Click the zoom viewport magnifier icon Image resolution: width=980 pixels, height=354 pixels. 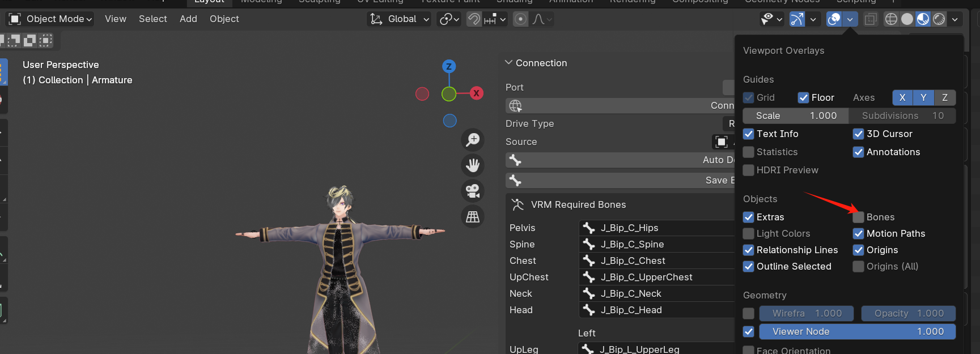tap(473, 140)
